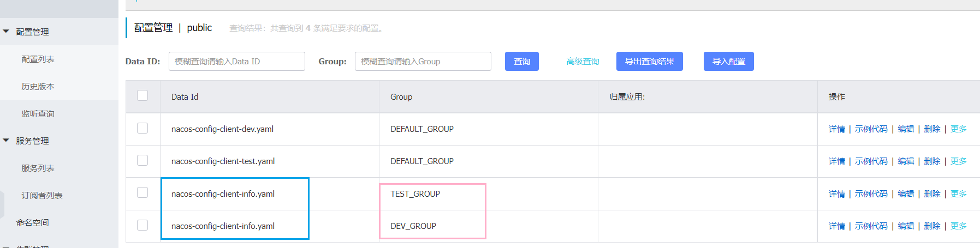
Task: Open 详情 for the DEV_GROUP row
Action: click(x=836, y=226)
